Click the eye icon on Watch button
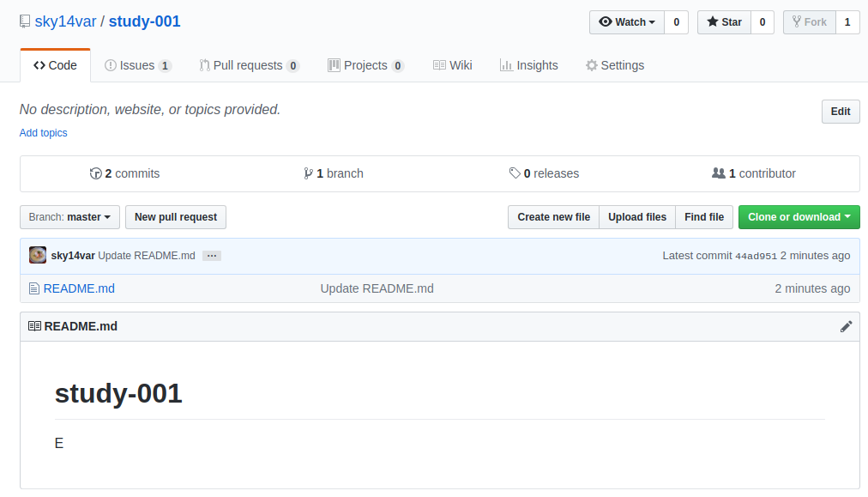 (606, 21)
